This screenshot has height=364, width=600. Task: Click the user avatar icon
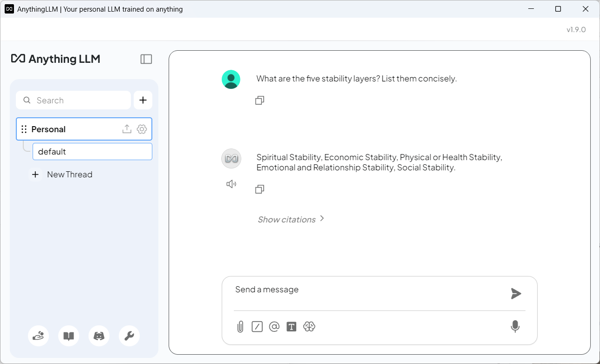[231, 79]
